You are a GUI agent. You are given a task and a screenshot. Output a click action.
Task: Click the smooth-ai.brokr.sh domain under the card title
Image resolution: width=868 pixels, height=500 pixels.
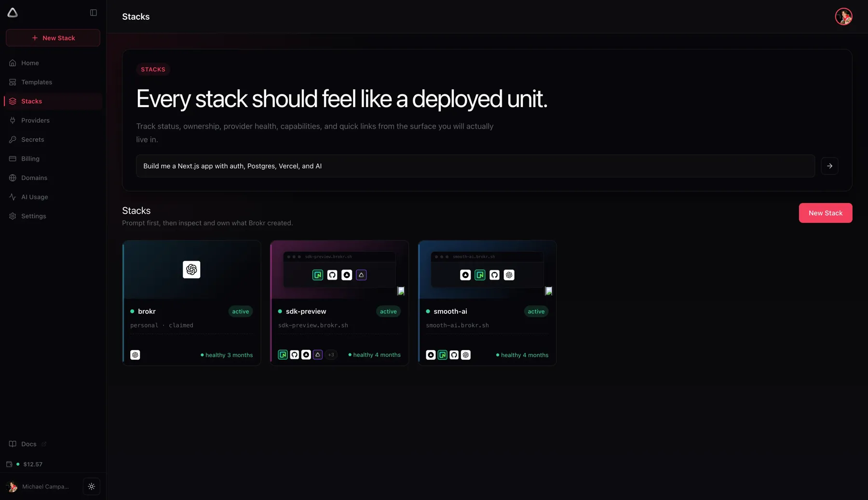coord(457,325)
